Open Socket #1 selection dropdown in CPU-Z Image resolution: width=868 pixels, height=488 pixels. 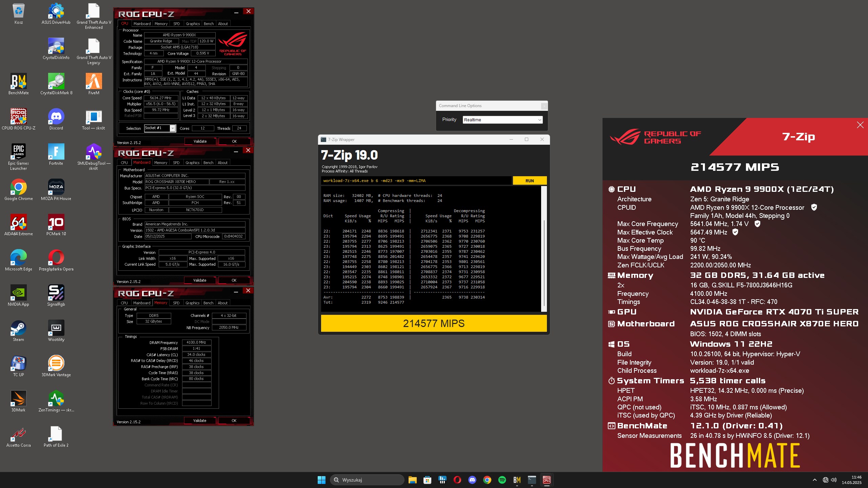[160, 128]
